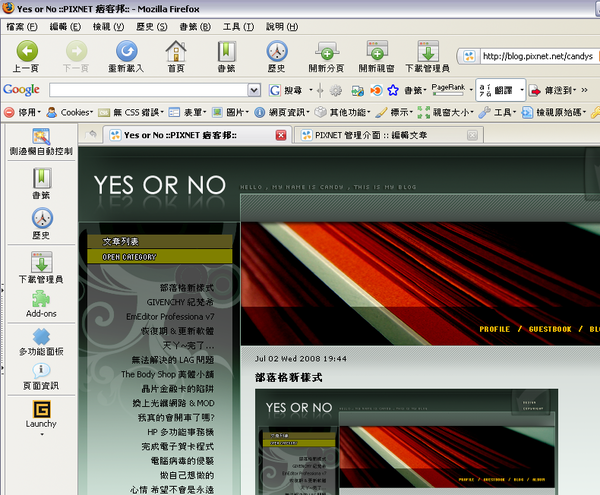Click 檢視原始碼 view source
The width and height of the screenshot is (600, 495).
tap(554, 112)
